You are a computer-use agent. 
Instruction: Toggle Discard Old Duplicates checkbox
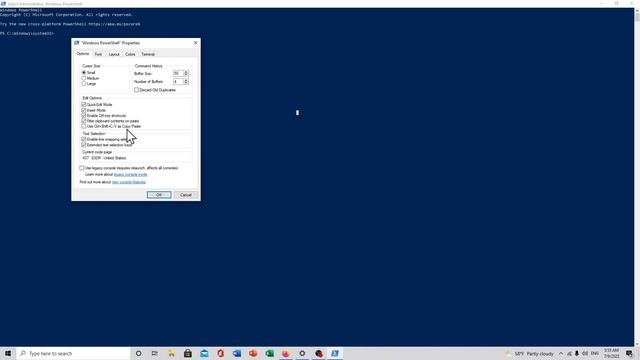point(136,90)
